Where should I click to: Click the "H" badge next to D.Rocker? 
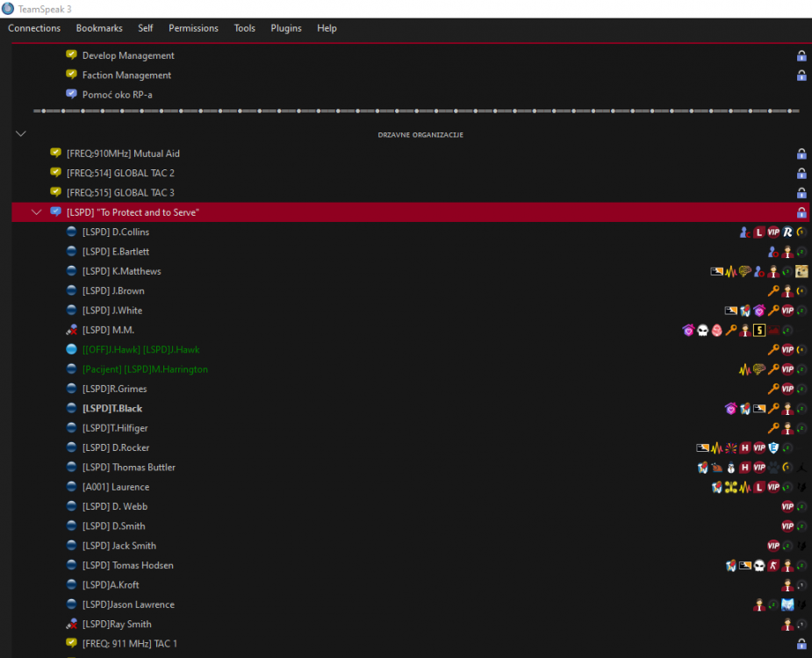pyautogui.click(x=744, y=447)
